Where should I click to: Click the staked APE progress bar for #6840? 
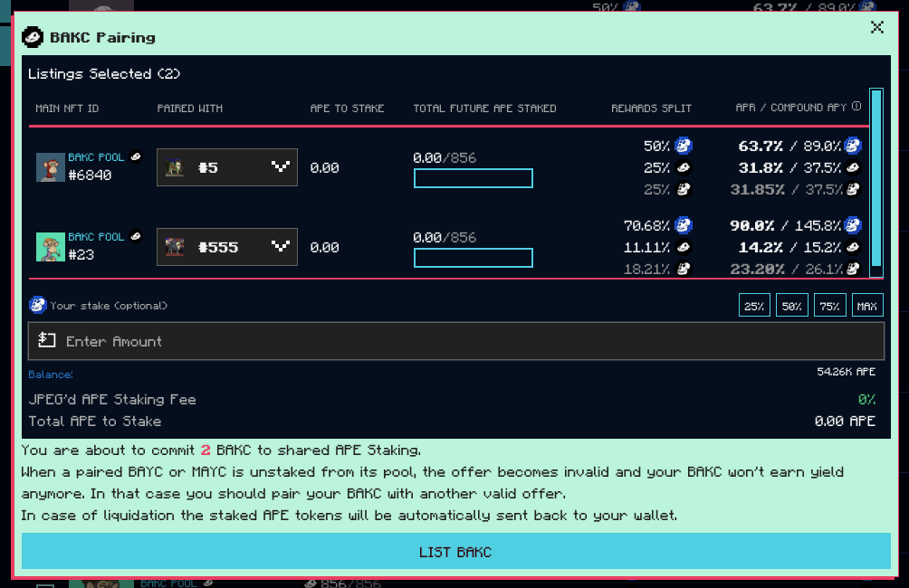(x=473, y=178)
